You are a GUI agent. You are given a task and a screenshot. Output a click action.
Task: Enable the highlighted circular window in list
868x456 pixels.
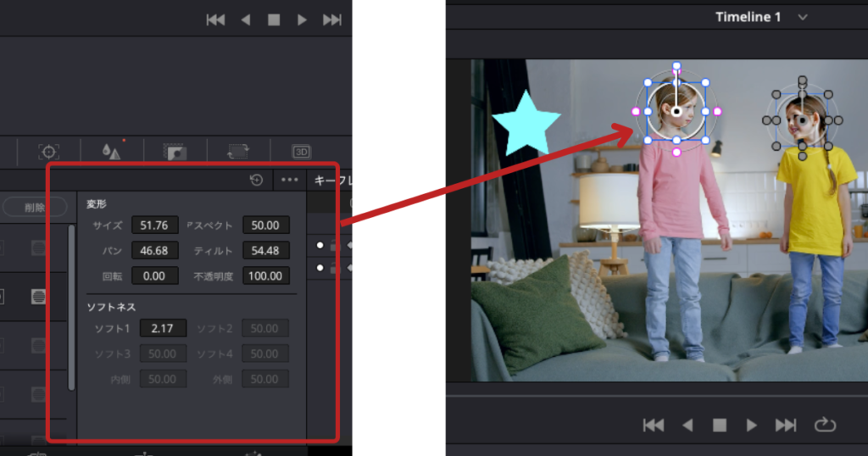coord(38,297)
